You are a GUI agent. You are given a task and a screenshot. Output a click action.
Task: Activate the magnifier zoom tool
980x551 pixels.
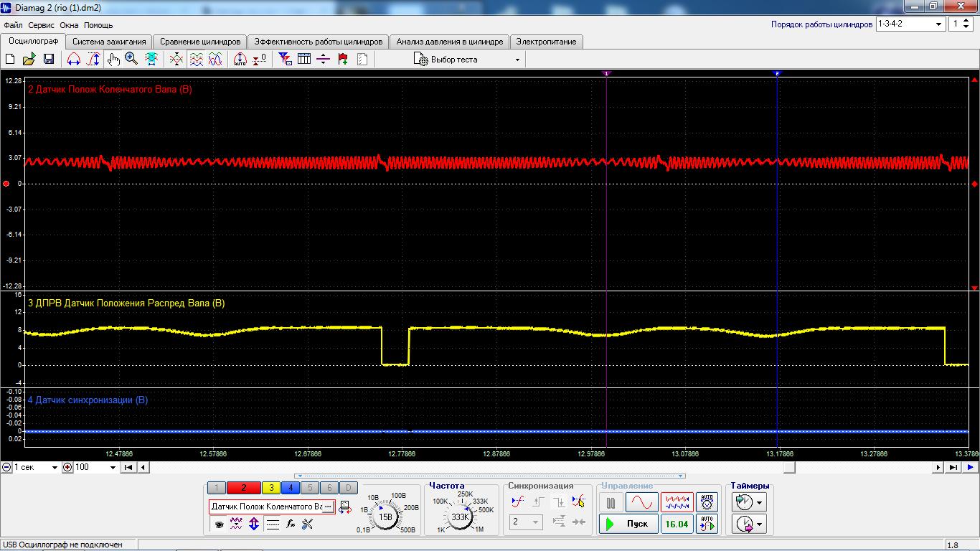[x=131, y=60]
